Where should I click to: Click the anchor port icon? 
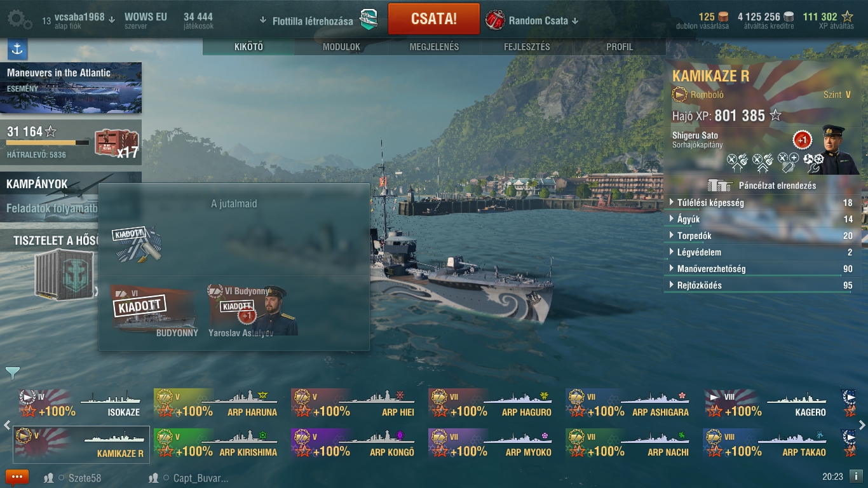[x=17, y=49]
